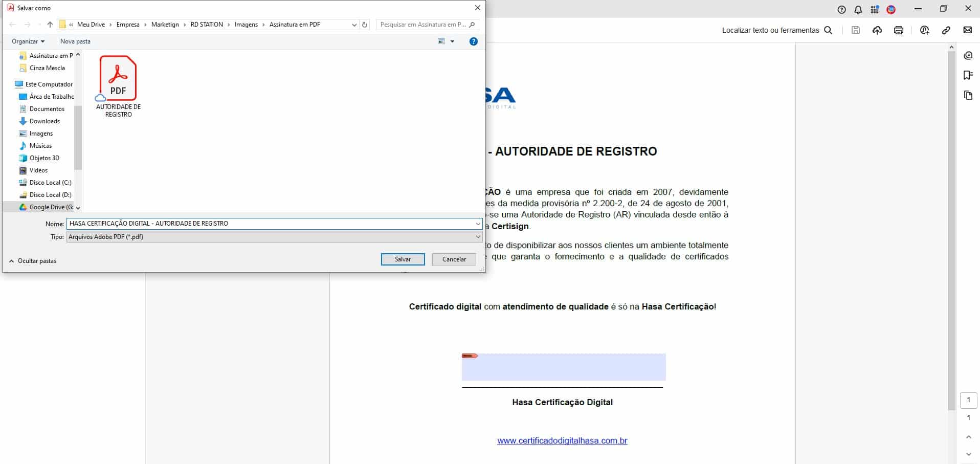The width and height of the screenshot is (980, 464).
Task: Click the document vertical scrollbar thumb
Action: [x=951, y=230]
